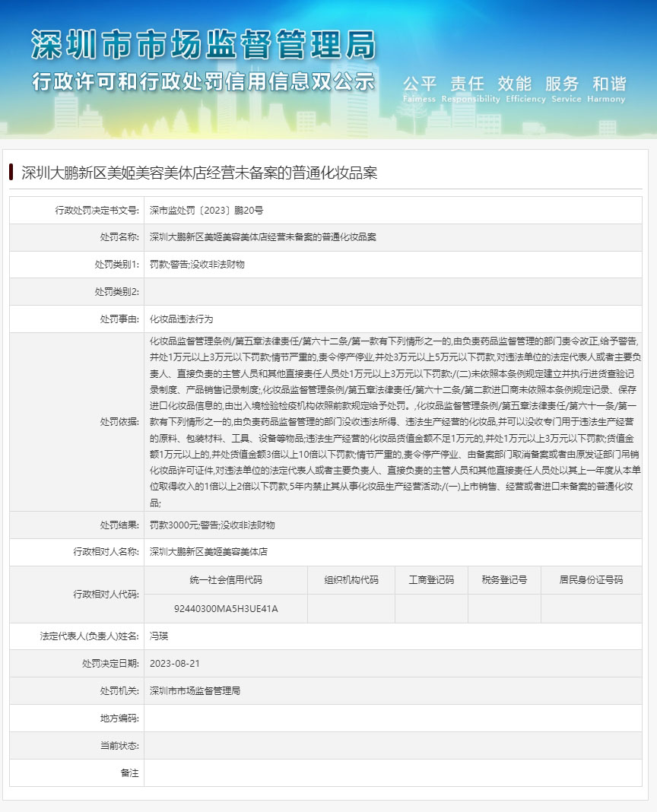This screenshot has height=812, width=657.
Task: Click the 行政许可和行政处罚信用信息双公示 subtitle
Action: (203, 82)
